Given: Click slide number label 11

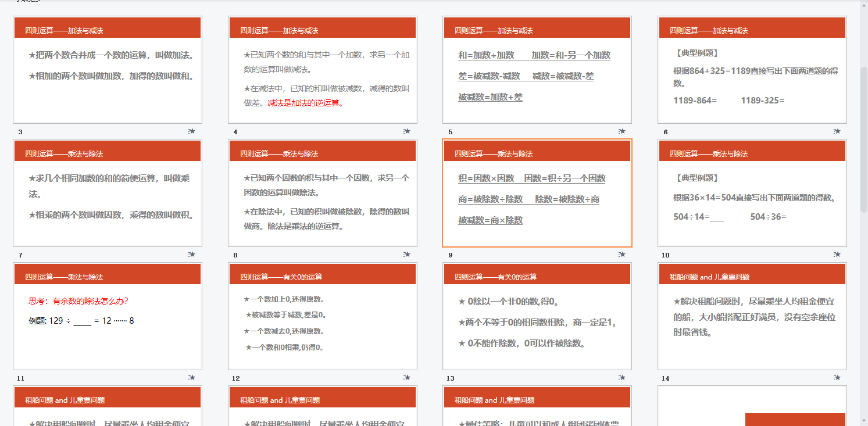Looking at the screenshot, I should (20, 378).
